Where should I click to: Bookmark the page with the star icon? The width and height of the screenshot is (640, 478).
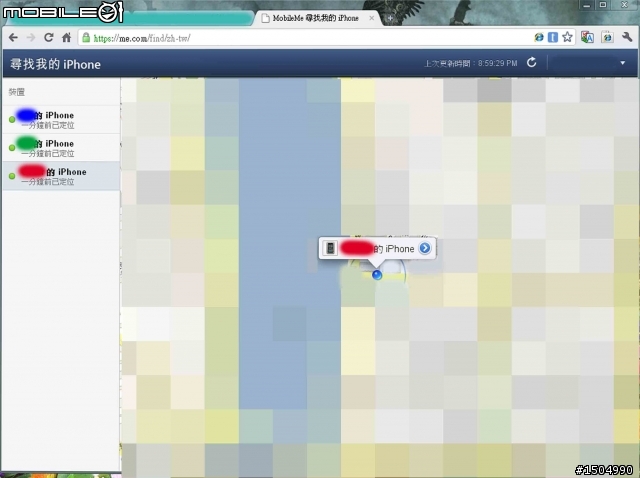(x=567, y=38)
